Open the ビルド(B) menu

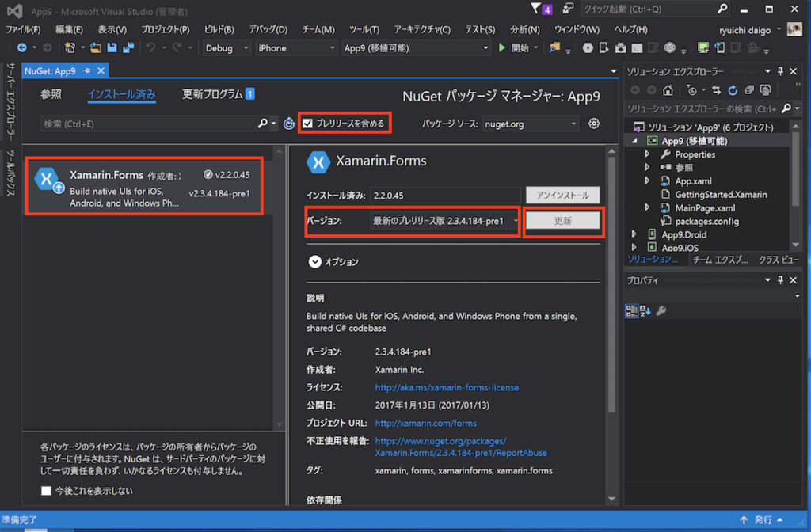[219, 29]
